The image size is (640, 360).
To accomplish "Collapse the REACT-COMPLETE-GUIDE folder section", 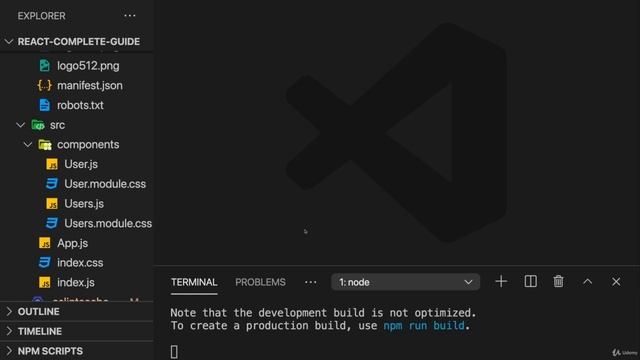I will pos(77,42).
